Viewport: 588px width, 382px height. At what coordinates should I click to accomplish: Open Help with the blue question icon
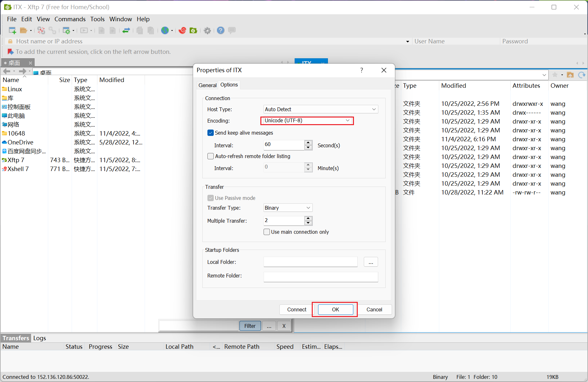click(221, 30)
